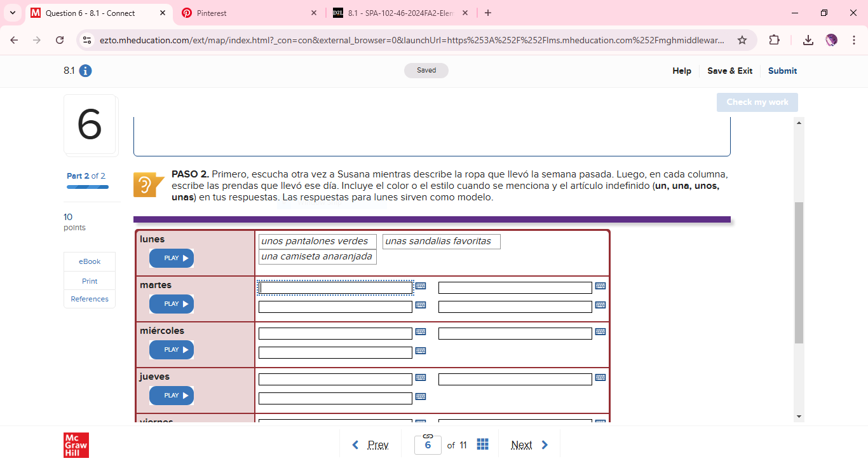Click the Print link
868x463 pixels.
coord(90,281)
